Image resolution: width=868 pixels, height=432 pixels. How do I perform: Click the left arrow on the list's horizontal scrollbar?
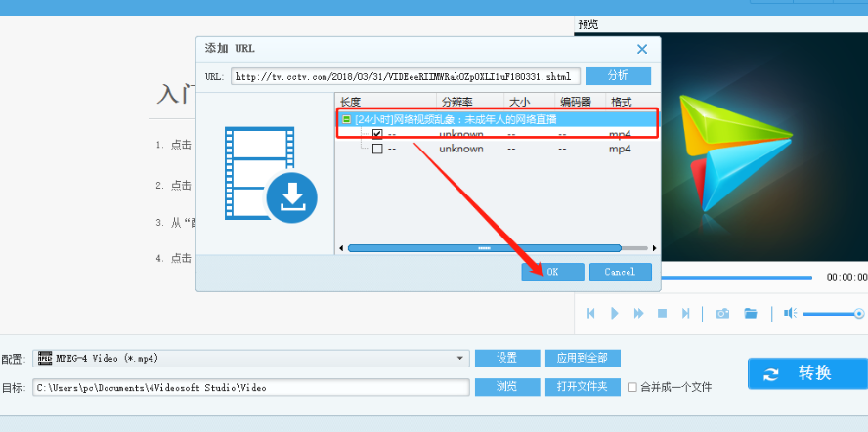click(341, 248)
